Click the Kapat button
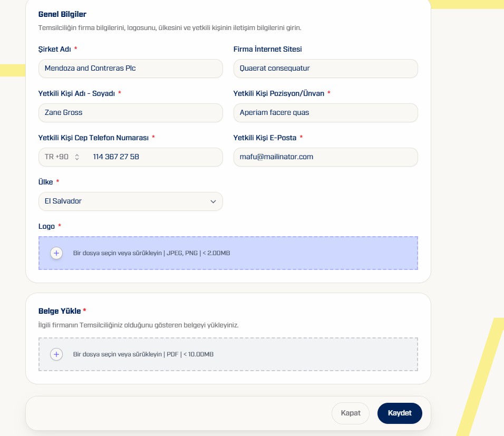The width and height of the screenshot is (504, 436). [x=351, y=413]
